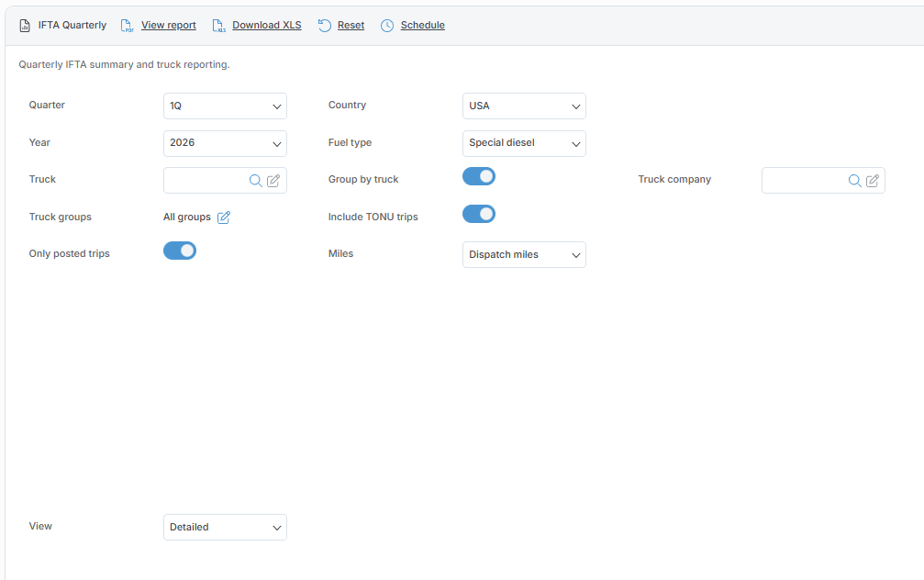Click the Truck groups label
This screenshot has width=924, height=580.
(x=61, y=217)
